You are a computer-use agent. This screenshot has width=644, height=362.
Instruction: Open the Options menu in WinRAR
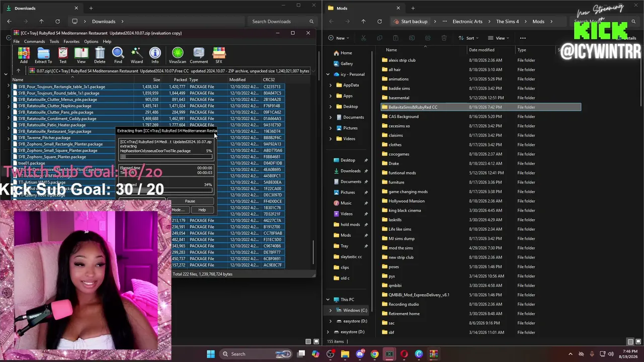(x=91, y=42)
